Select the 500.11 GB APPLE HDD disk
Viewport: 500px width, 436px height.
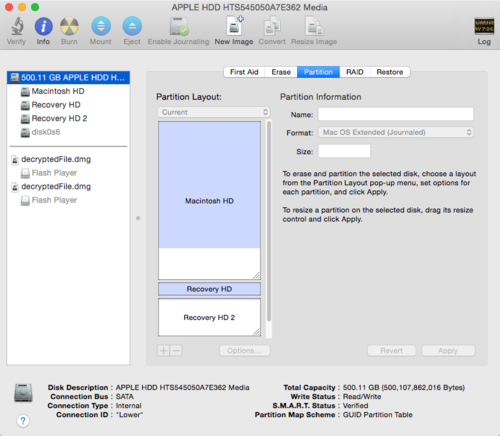[x=68, y=77]
